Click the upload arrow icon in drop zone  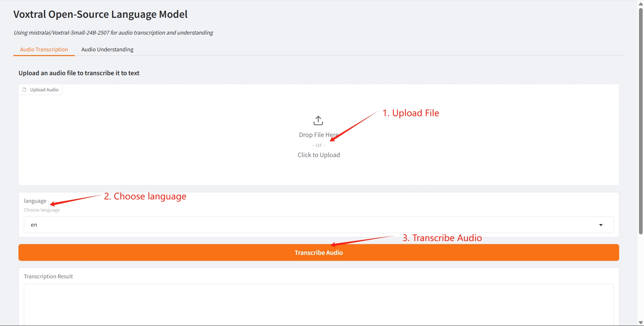tap(318, 121)
